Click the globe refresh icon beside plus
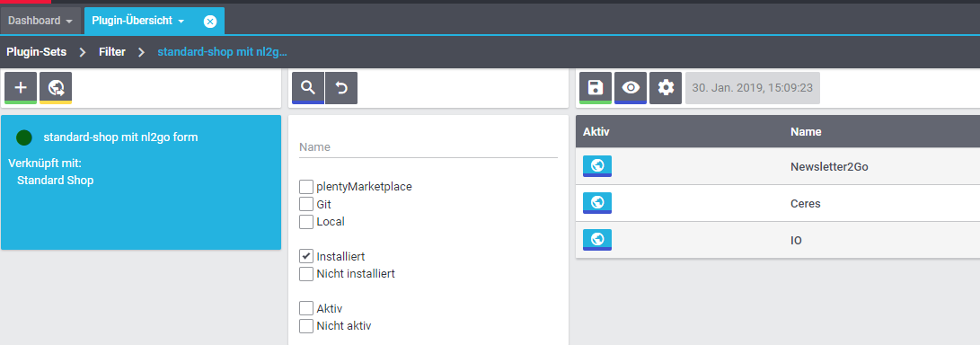980x345 pixels. [56, 87]
